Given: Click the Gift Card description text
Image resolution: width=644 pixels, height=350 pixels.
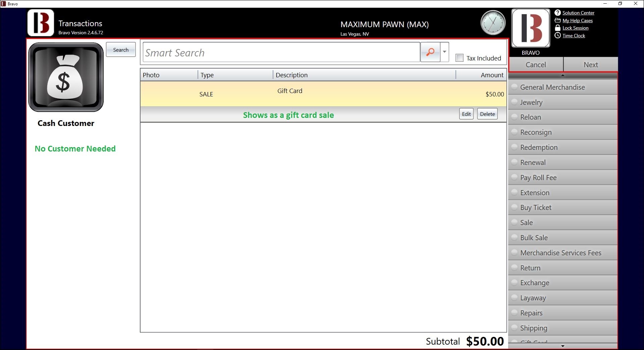Looking at the screenshot, I should (x=290, y=91).
